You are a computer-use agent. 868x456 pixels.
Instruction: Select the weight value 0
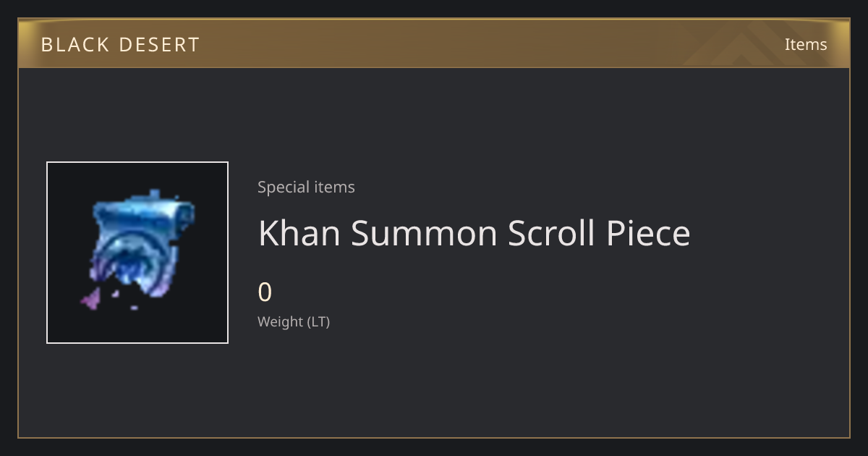[x=265, y=292]
